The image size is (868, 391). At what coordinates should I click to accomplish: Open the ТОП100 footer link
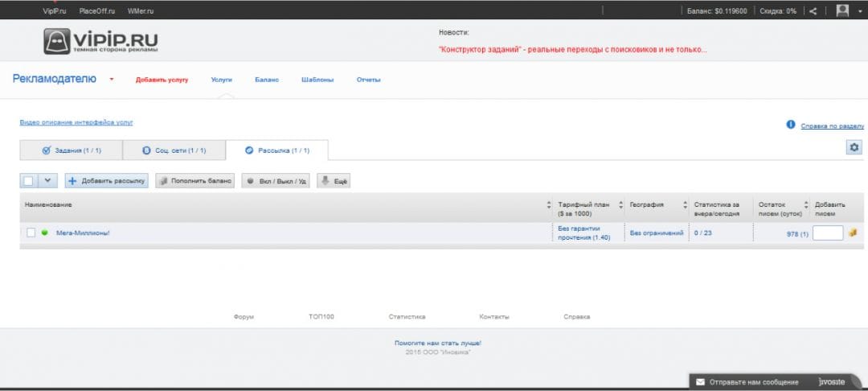tap(321, 317)
